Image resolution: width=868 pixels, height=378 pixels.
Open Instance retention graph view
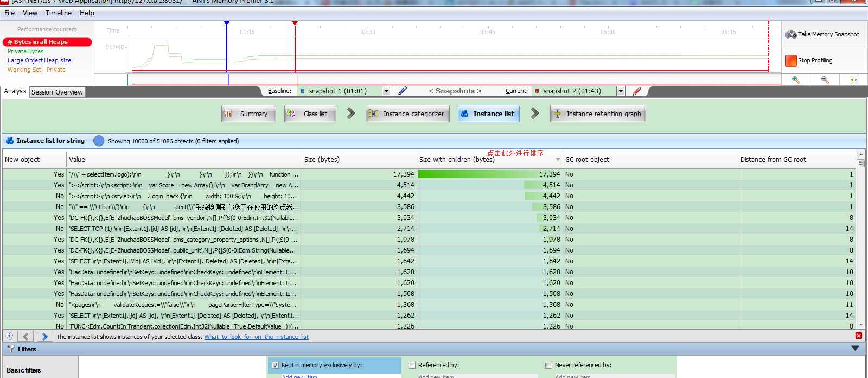(598, 114)
